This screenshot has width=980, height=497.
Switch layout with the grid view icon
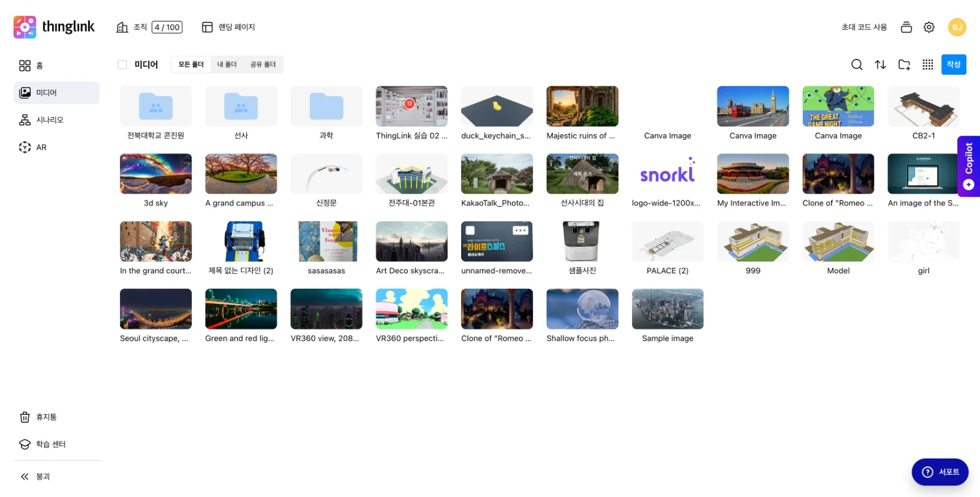(x=928, y=64)
